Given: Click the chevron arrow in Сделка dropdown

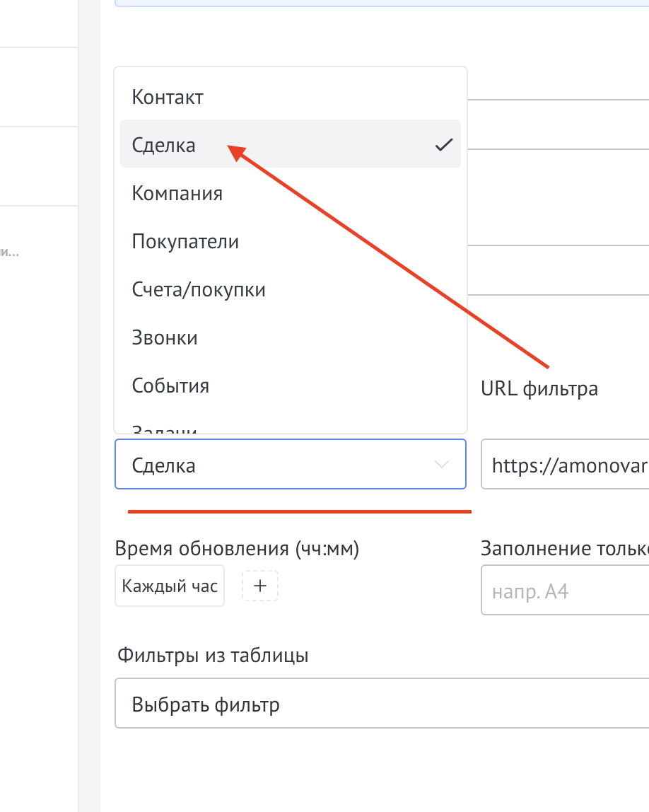Looking at the screenshot, I should 442,465.
